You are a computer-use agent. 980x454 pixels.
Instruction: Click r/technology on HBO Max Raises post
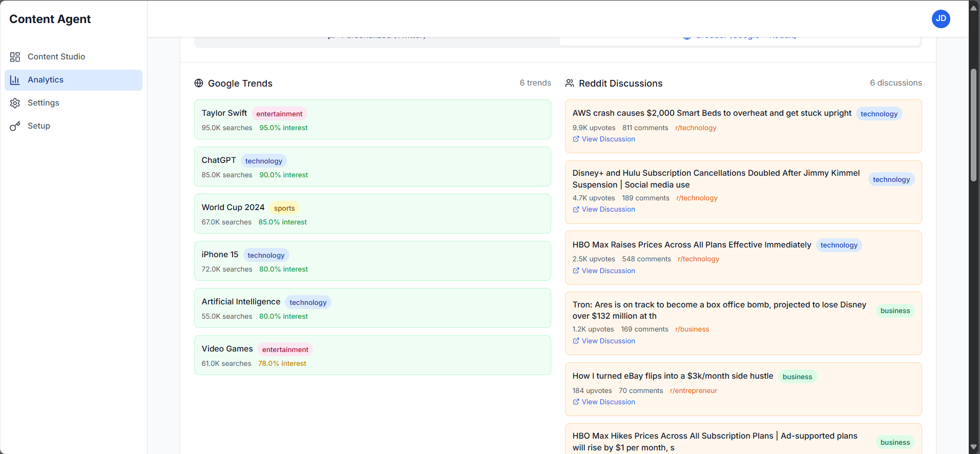tap(698, 259)
